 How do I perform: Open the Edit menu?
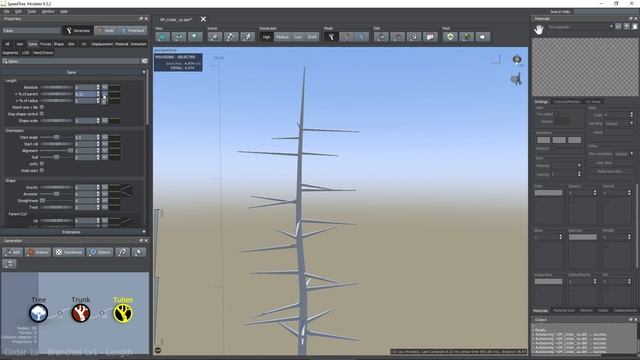18,11
